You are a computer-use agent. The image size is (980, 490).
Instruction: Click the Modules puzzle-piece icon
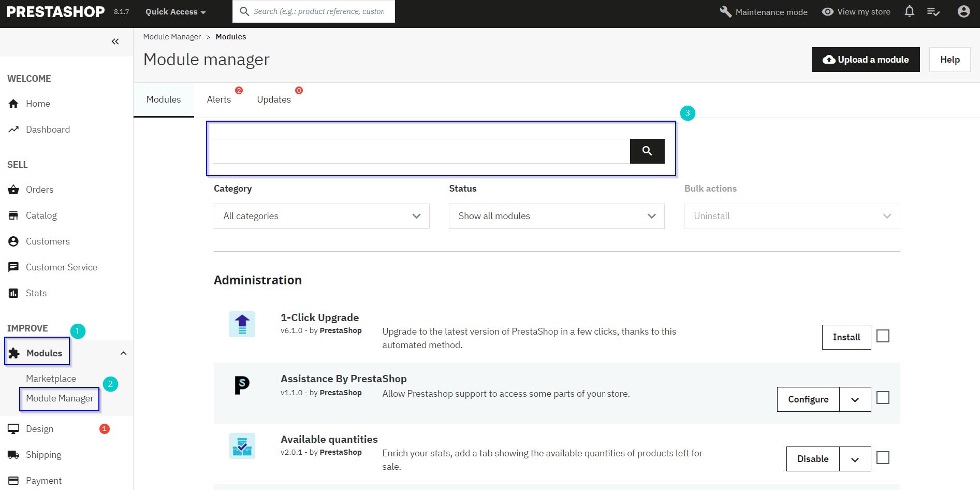(14, 353)
